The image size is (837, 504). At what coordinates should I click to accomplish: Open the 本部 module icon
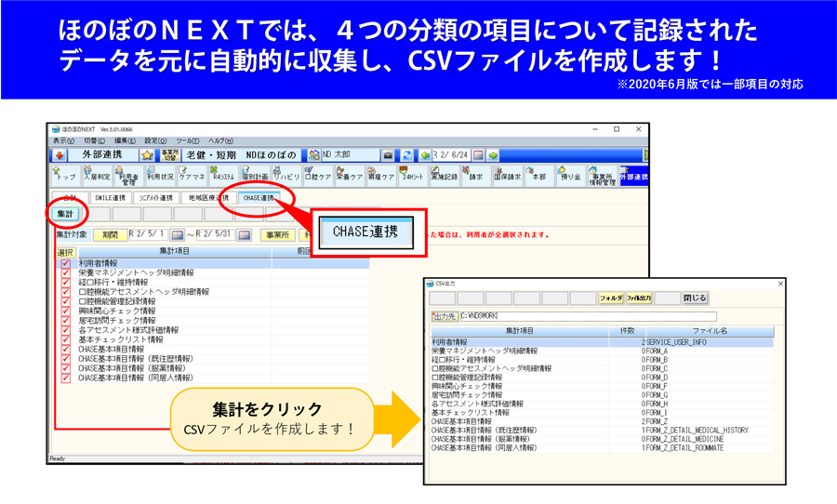click(539, 176)
